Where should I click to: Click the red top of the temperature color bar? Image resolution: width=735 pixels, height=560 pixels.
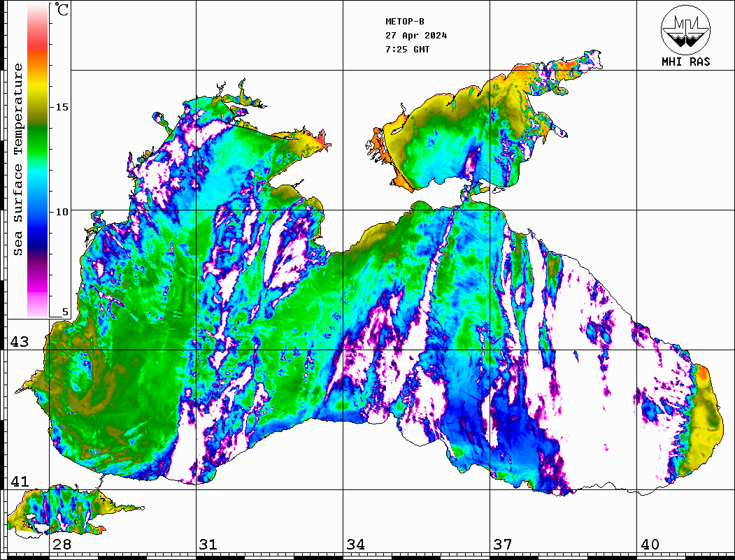click(x=38, y=45)
